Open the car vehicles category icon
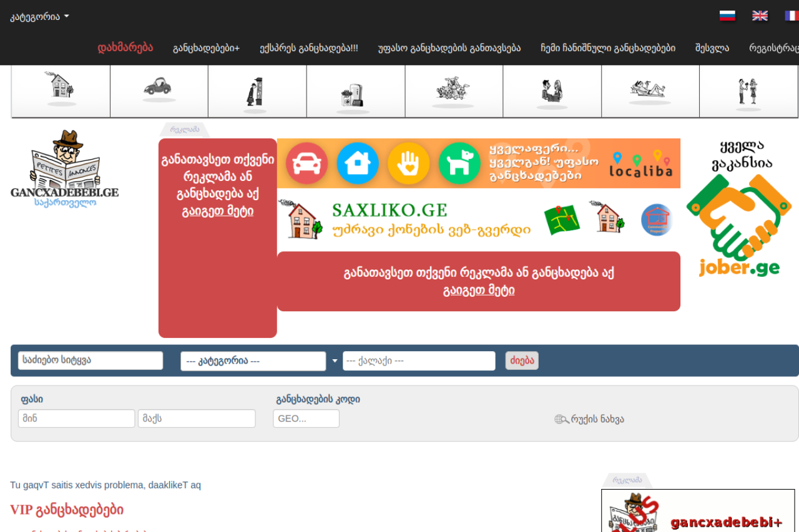The width and height of the screenshot is (799, 532). click(x=159, y=88)
